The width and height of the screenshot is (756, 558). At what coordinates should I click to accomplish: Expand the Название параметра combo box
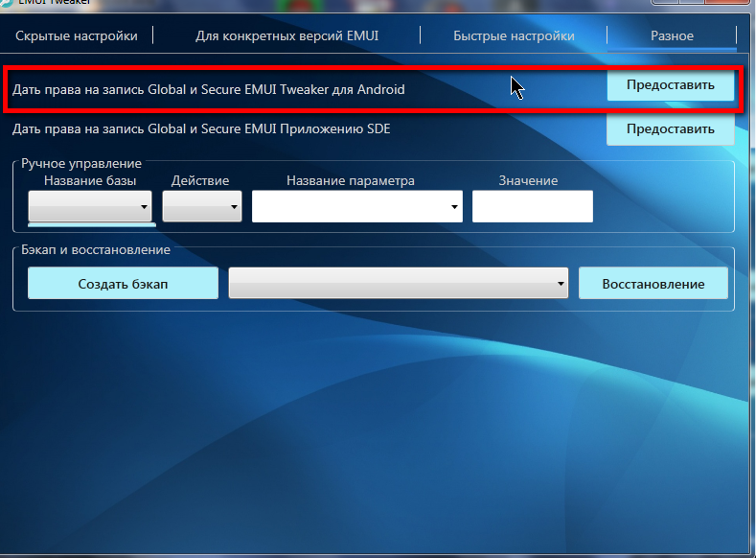pos(357,206)
